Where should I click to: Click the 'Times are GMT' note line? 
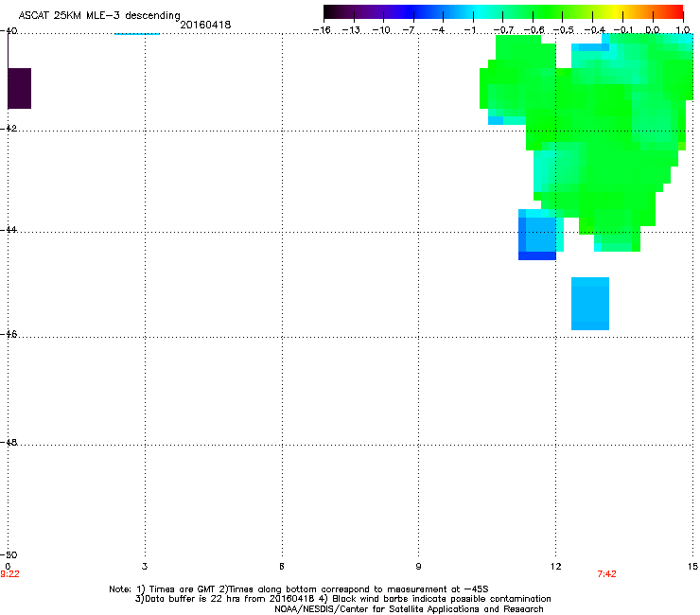pyautogui.click(x=299, y=589)
